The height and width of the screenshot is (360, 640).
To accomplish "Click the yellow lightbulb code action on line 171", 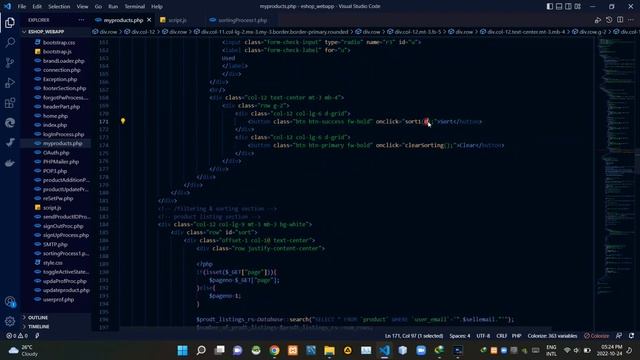I will (x=123, y=121).
